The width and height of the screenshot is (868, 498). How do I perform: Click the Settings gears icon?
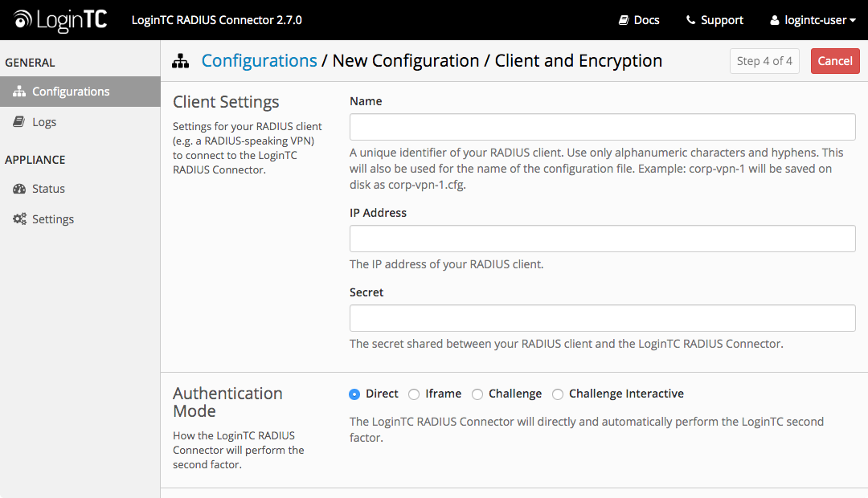(x=19, y=219)
